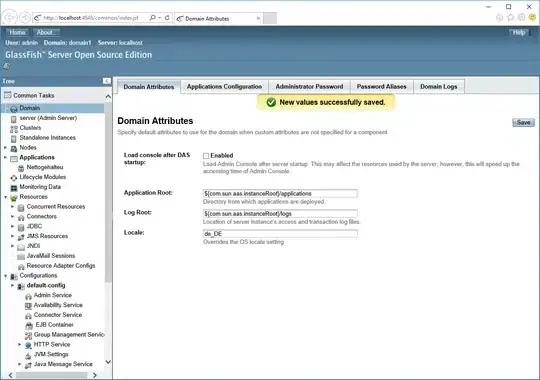Open the Domain Logs tab
Viewport: 540px width, 380px height.
point(439,86)
